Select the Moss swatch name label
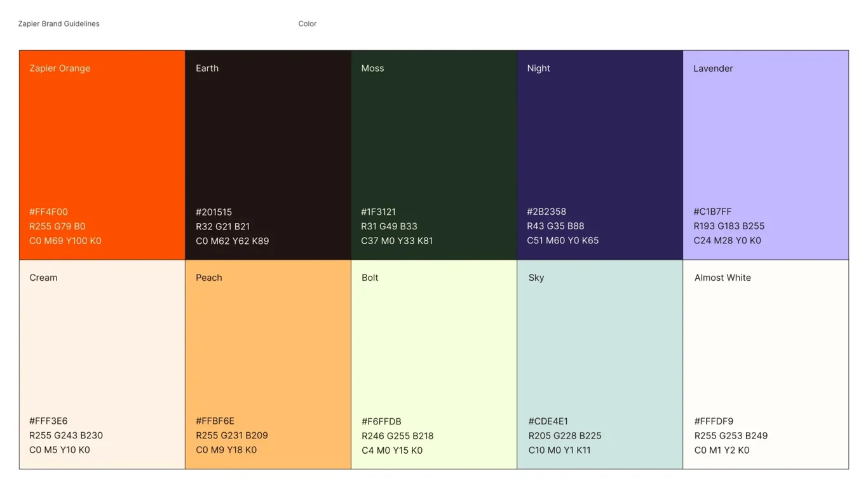This screenshot has height=488, width=868. pyautogui.click(x=372, y=68)
